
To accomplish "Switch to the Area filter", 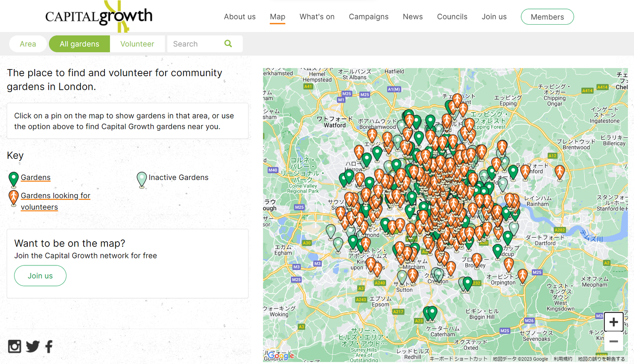I will [x=28, y=44].
